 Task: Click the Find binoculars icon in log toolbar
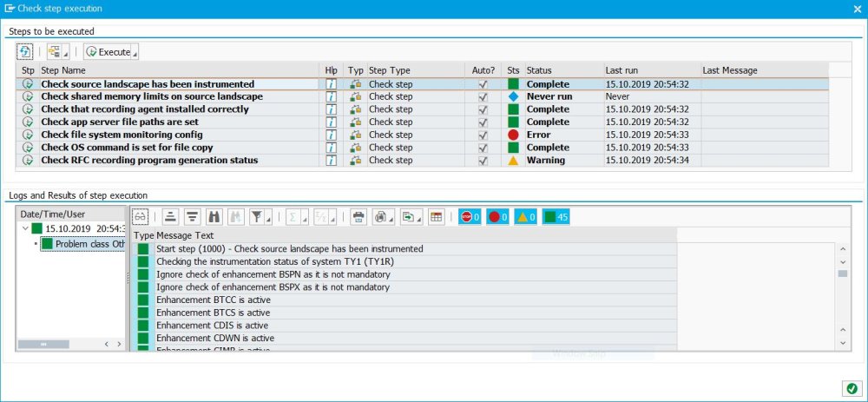point(214,217)
